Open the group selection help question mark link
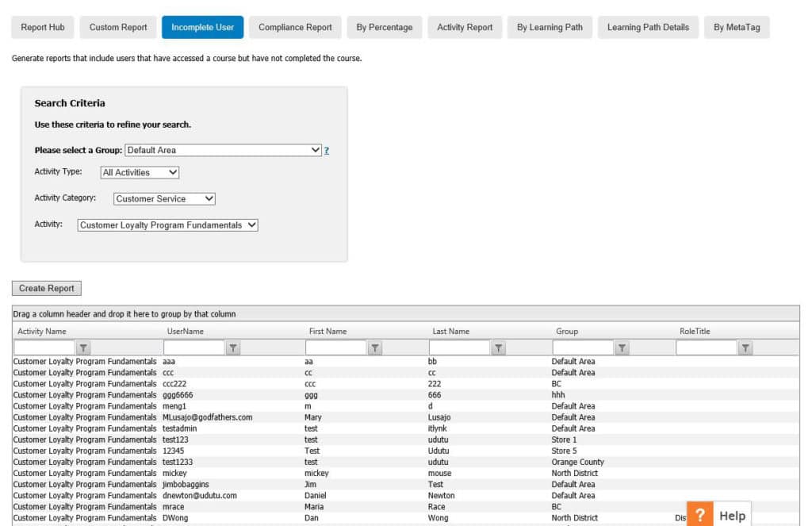The width and height of the screenshot is (812, 526). point(327,151)
